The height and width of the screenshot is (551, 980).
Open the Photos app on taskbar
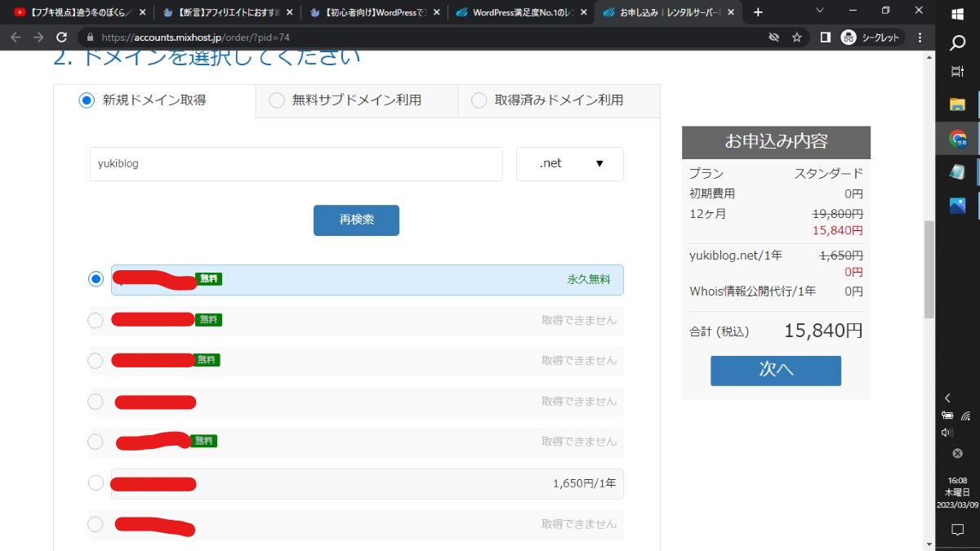(958, 206)
